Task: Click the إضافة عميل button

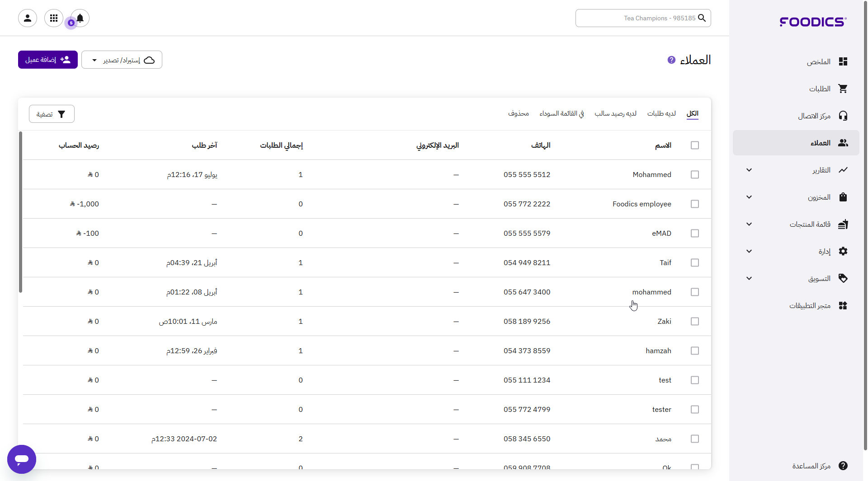Action: pyautogui.click(x=48, y=60)
